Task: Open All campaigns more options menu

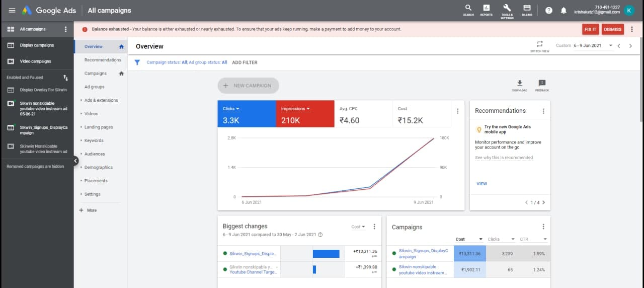Action: [x=66, y=29]
